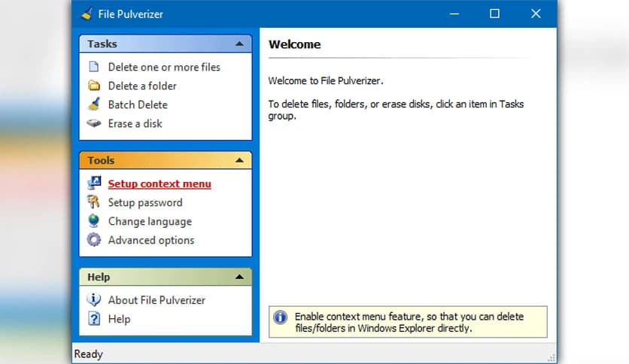Click the File Pulverizer broom icon in title bar
629x364 pixels.
click(x=87, y=14)
